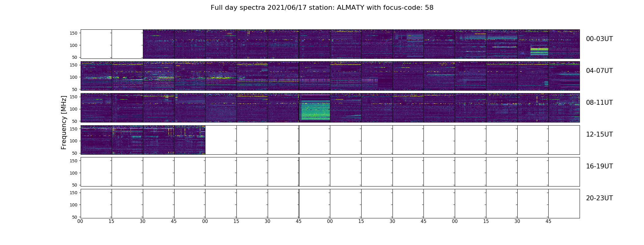Click the leftmost "00" x-axis tick label

coord(80,221)
